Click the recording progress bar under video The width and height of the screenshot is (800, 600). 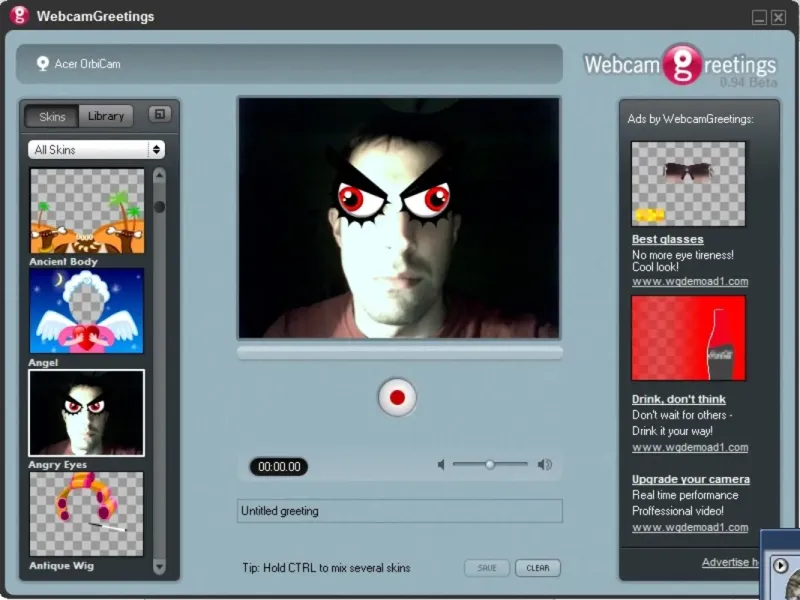point(399,353)
